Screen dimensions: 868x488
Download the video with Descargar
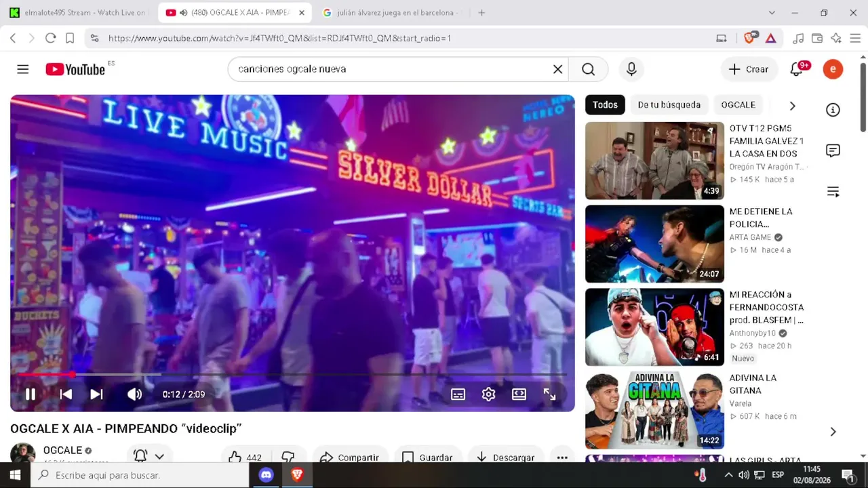pos(505,457)
